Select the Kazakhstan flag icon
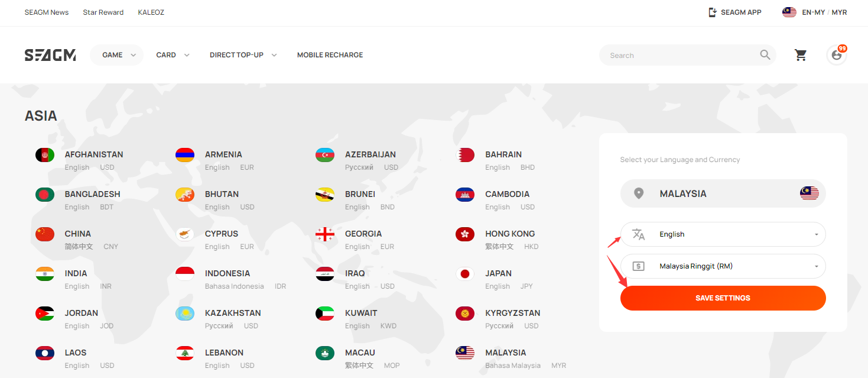 (x=185, y=314)
